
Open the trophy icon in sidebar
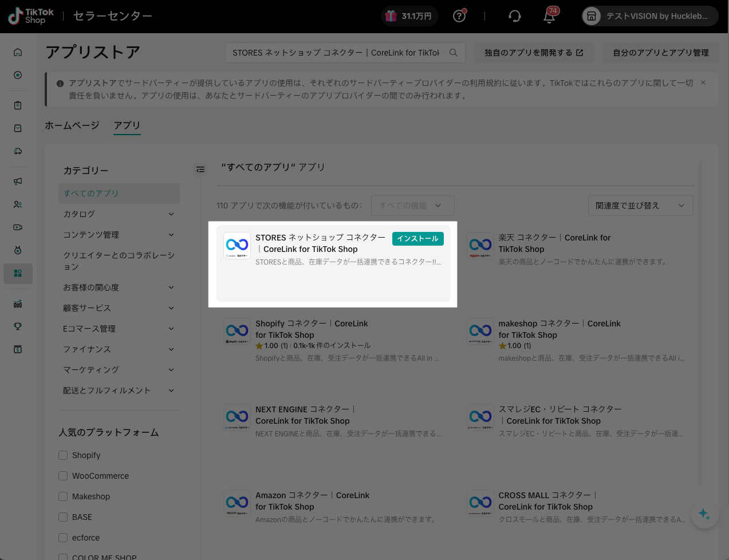click(x=18, y=326)
